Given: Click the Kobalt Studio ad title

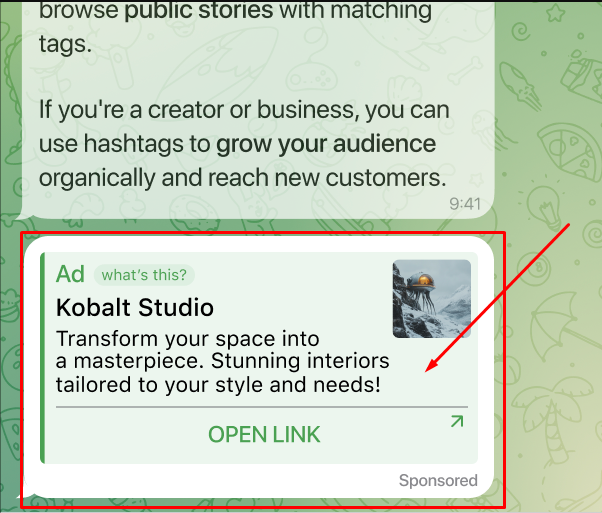Looking at the screenshot, I should pyautogui.click(x=135, y=308).
